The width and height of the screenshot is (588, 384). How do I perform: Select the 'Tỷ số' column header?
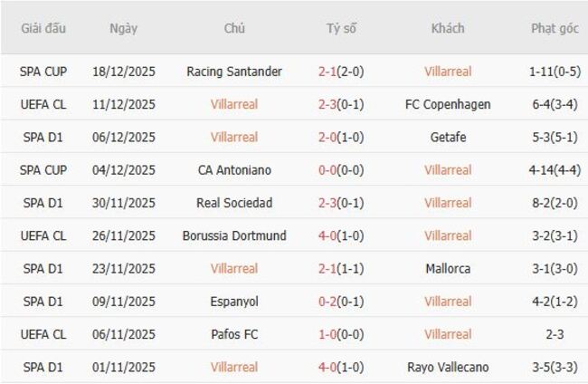coord(341,28)
